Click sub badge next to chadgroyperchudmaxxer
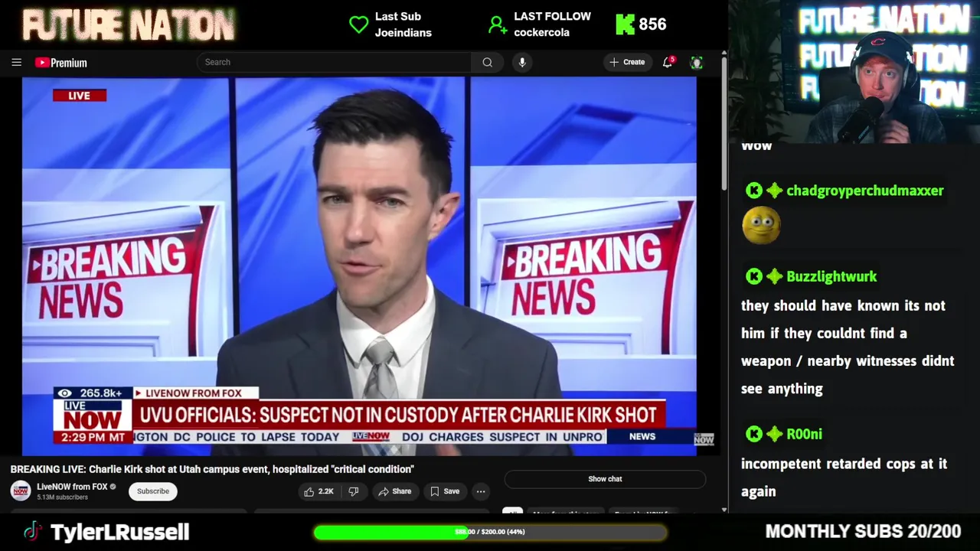Viewport: 980px width, 551px height. [x=774, y=191]
